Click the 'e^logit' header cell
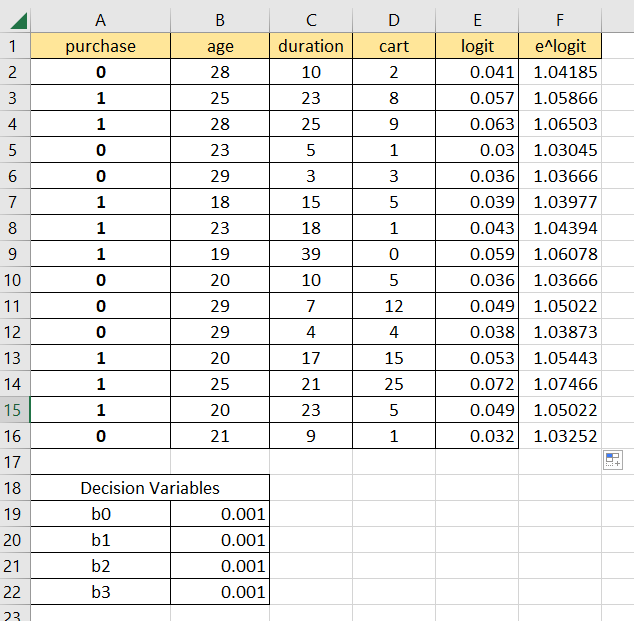The image size is (634, 621). (x=560, y=46)
